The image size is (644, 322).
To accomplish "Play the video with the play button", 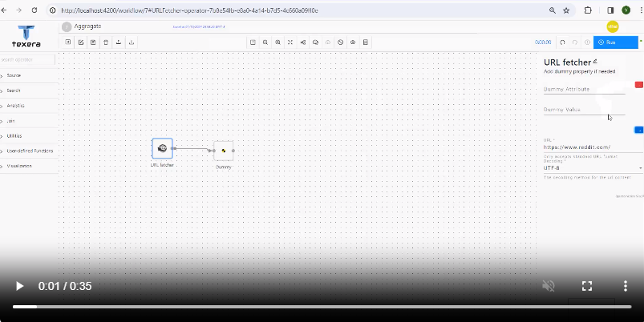I will pyautogui.click(x=19, y=286).
